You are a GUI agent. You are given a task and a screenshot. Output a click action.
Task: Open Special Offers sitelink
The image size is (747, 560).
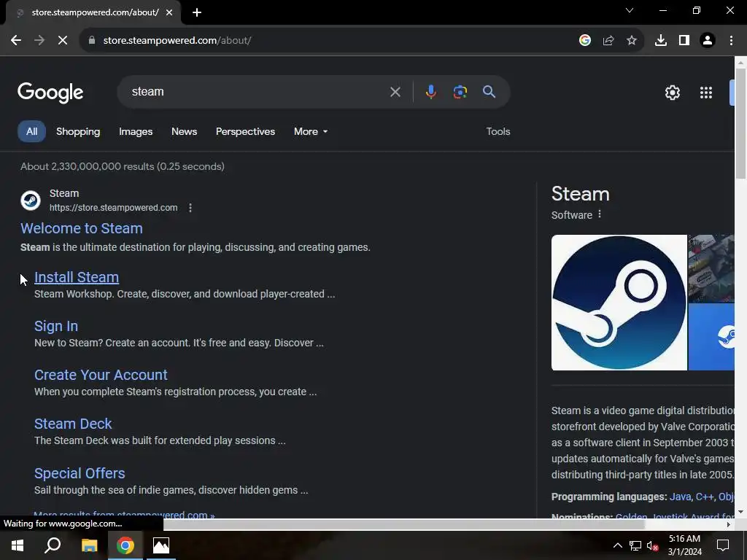click(x=80, y=473)
